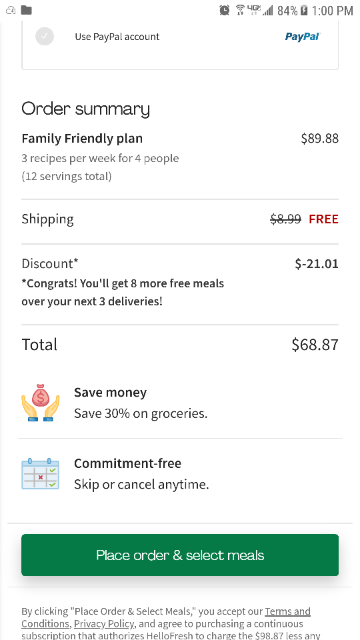
Task: Select the Use PayPal account radio button
Action: pos(44,36)
